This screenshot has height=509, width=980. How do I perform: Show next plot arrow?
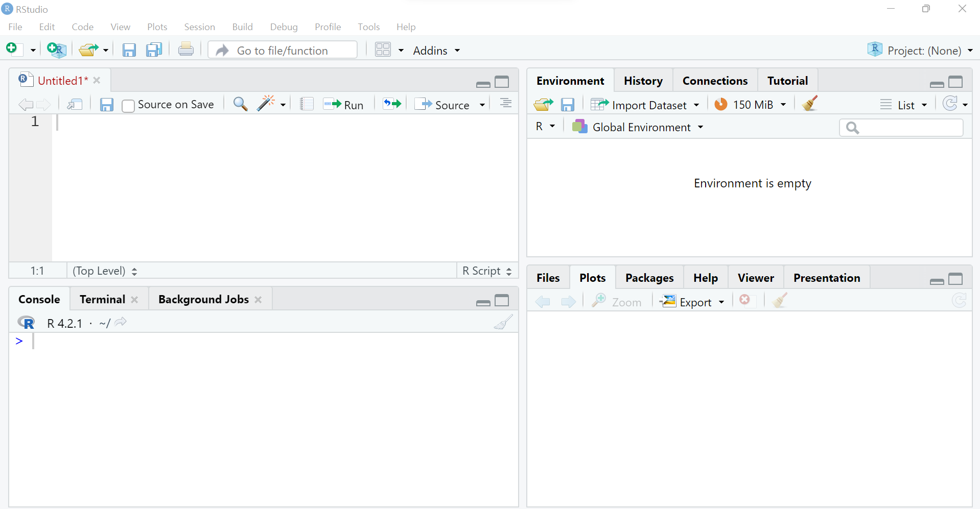click(x=568, y=302)
